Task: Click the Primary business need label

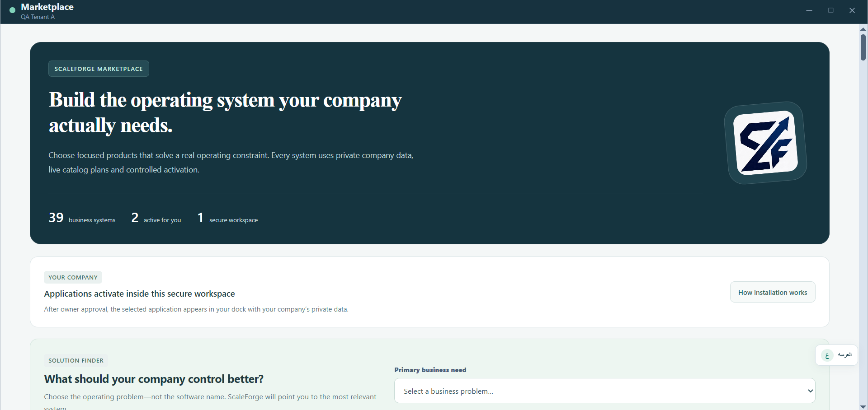Action: (x=430, y=370)
